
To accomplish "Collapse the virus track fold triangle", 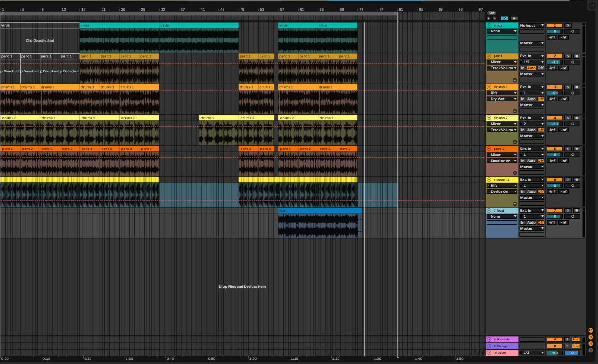I will pyautogui.click(x=489, y=25).
